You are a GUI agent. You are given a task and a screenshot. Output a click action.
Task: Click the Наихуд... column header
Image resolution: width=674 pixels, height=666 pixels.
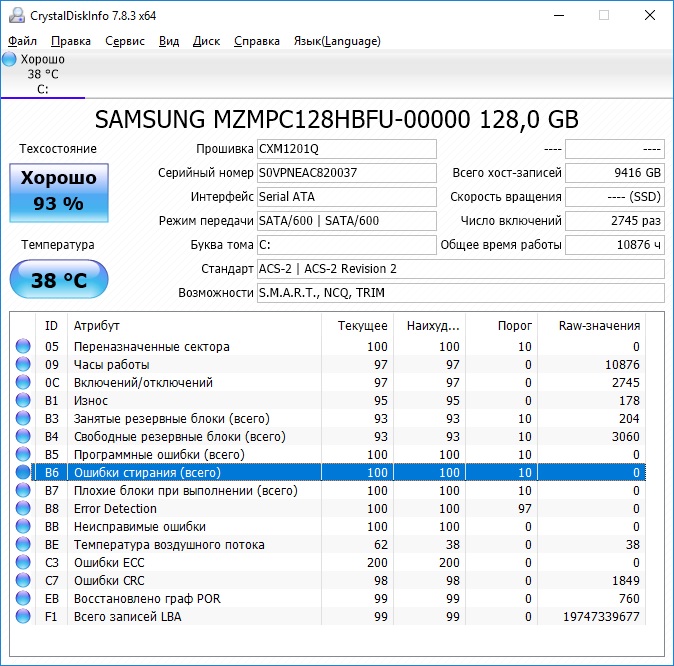click(429, 325)
